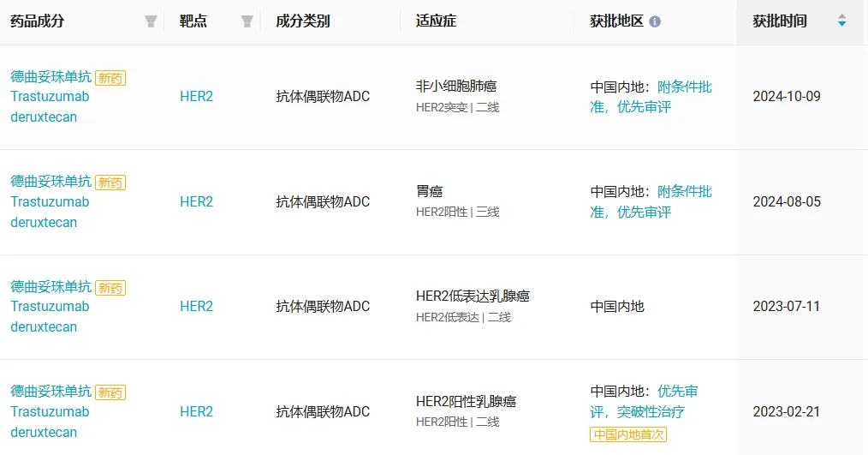Click HER2 target link in 胃癌 row

pyautogui.click(x=196, y=202)
